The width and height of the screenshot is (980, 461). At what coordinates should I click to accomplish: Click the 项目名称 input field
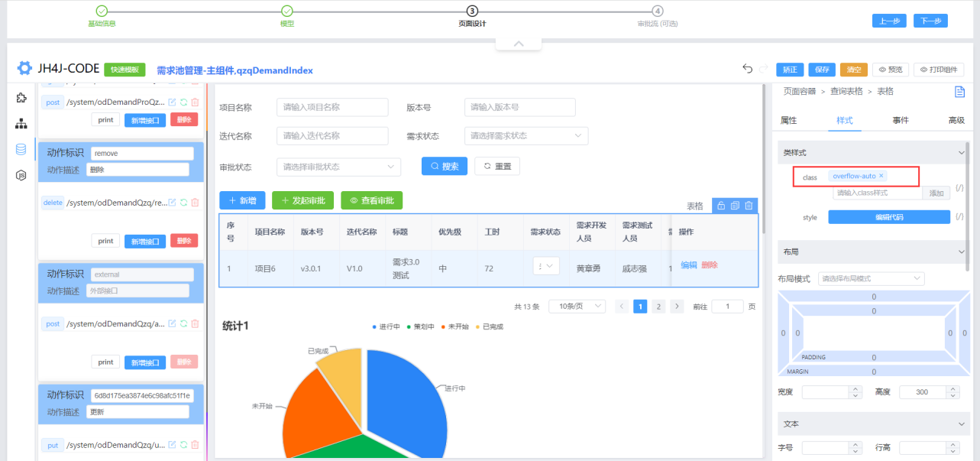332,107
